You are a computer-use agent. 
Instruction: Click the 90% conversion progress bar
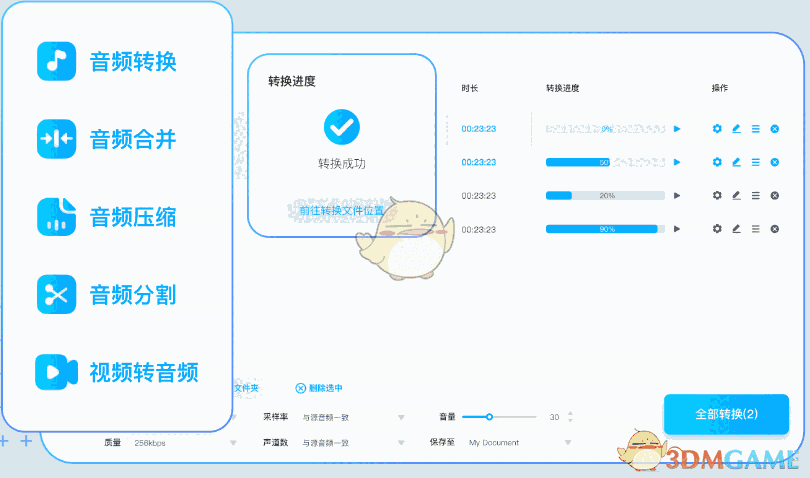(x=605, y=229)
